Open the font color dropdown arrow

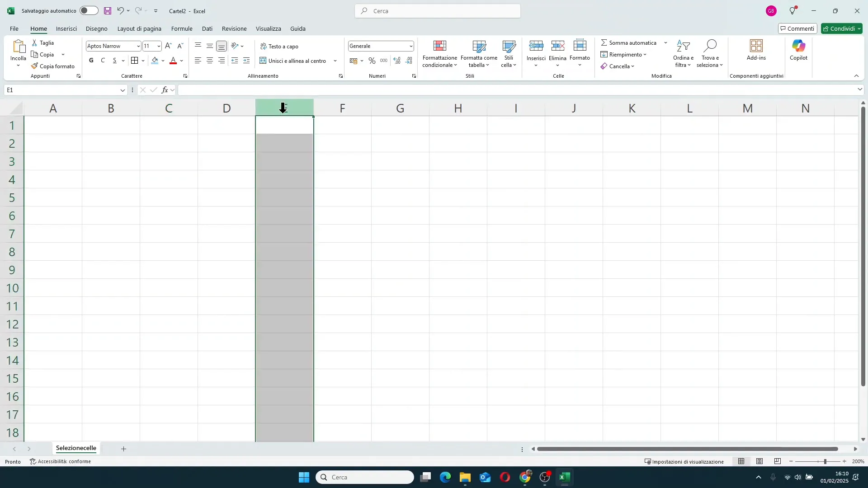182,61
